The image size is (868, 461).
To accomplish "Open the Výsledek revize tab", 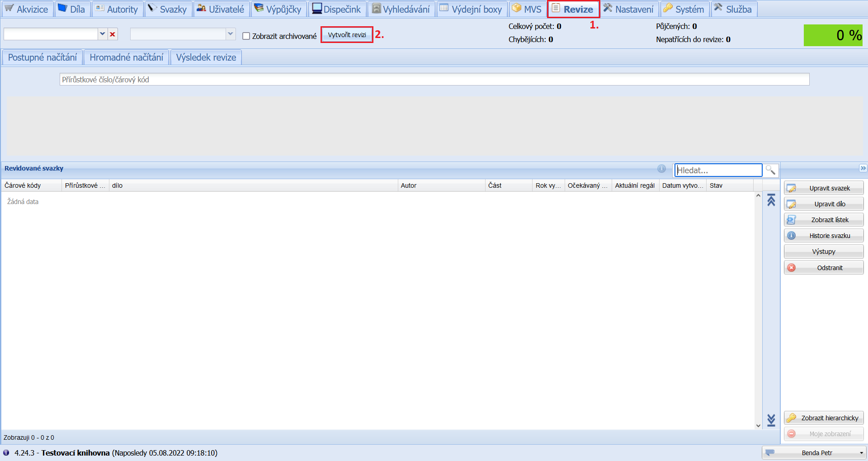I will pyautogui.click(x=206, y=57).
